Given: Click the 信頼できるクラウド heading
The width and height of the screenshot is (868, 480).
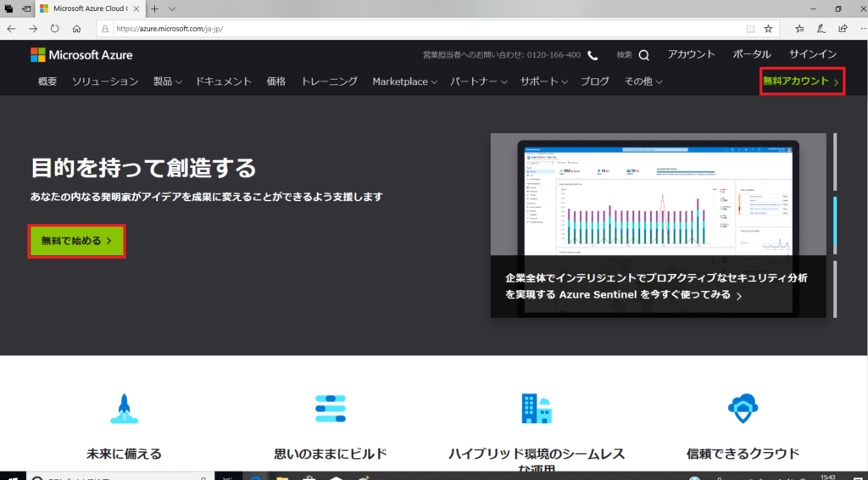Looking at the screenshot, I should pos(743,454).
